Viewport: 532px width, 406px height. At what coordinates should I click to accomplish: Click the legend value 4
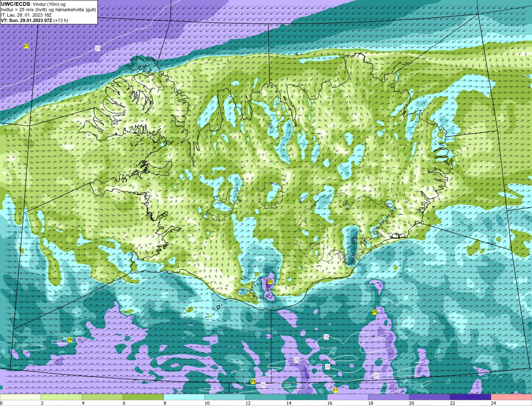pyautogui.click(x=83, y=403)
